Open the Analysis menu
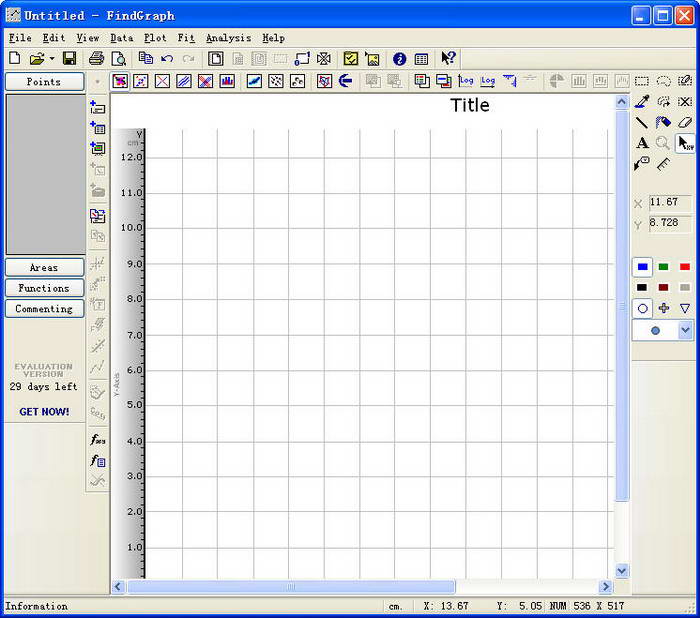The width and height of the screenshot is (700, 618). point(229,38)
